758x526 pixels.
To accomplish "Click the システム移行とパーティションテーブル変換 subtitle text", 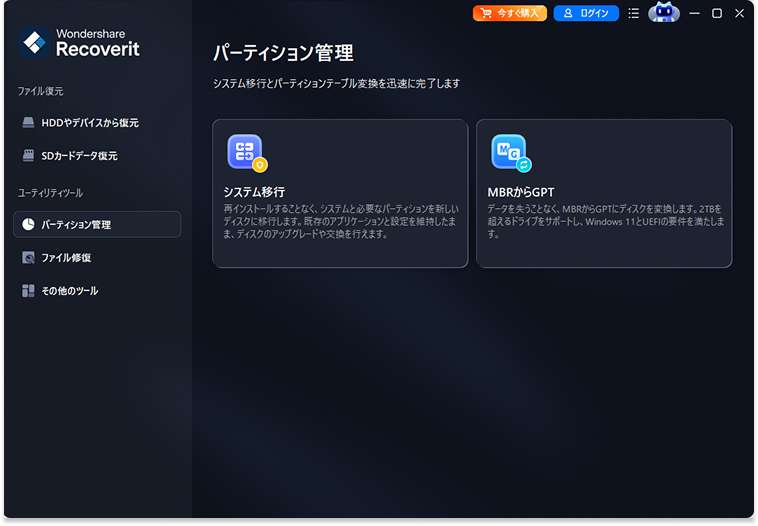I will [x=336, y=83].
